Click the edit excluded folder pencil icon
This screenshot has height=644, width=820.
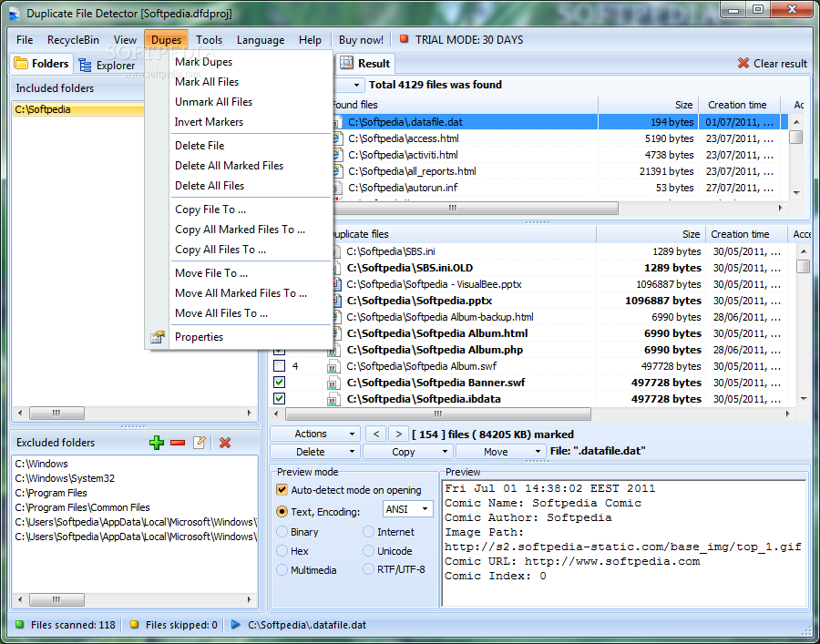coord(200,442)
